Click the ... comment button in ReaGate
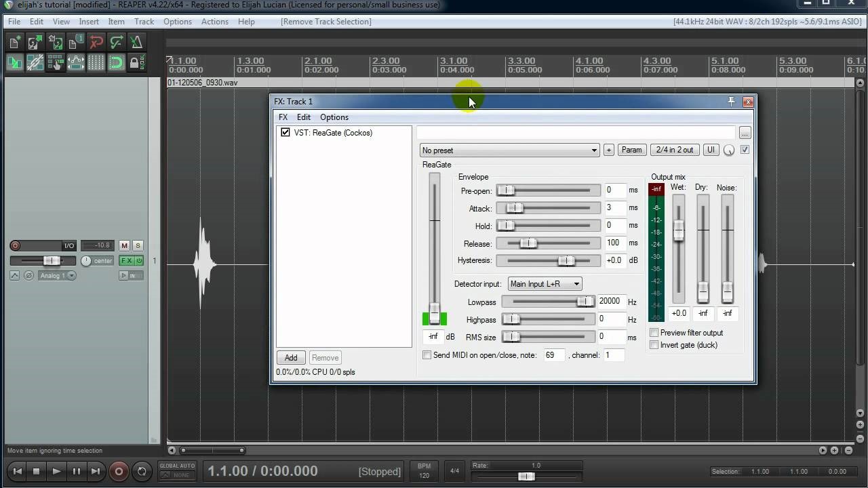The height and width of the screenshot is (488, 868). 745,133
